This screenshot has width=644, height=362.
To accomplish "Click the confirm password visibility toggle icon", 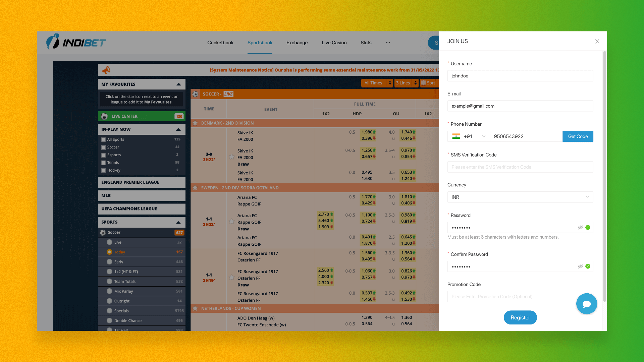I will (x=580, y=266).
